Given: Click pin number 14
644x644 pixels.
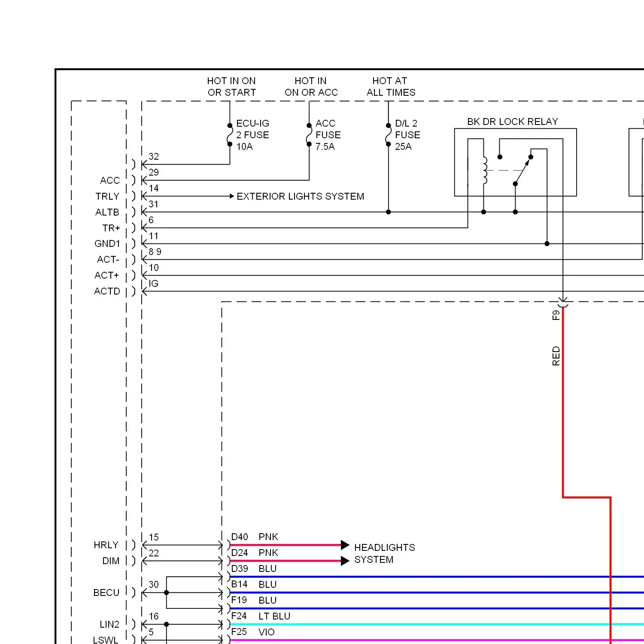Looking at the screenshot, I should coord(154,188).
